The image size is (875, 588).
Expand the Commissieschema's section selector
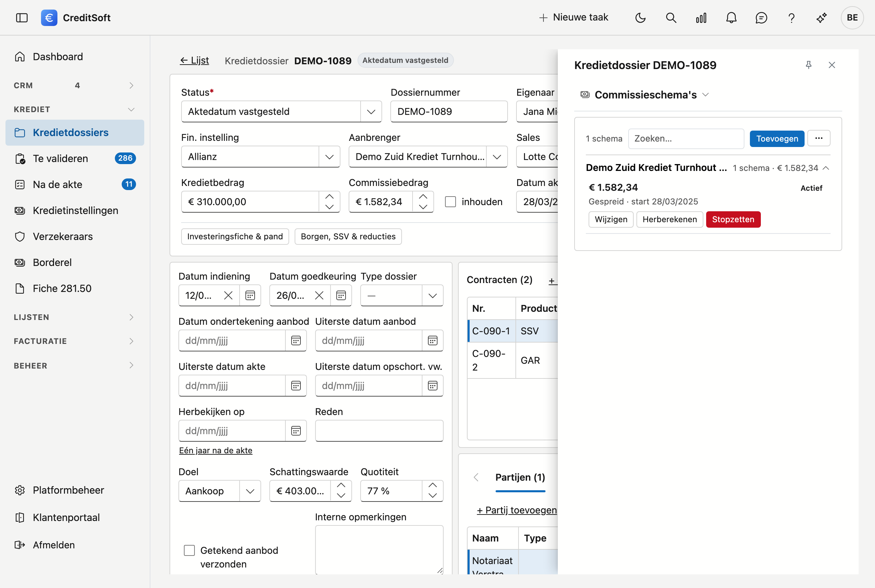pos(645,95)
